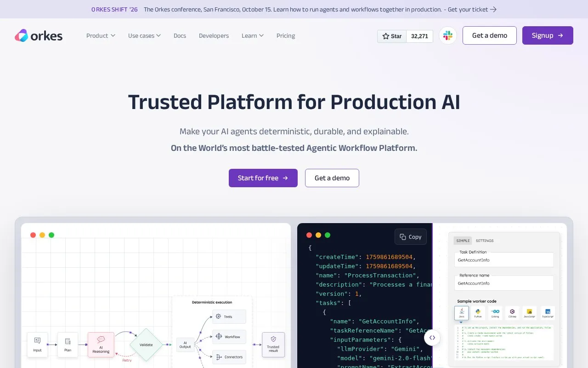The image size is (588, 368).
Task: Select the Python worker code icon
Action: coord(478,313)
